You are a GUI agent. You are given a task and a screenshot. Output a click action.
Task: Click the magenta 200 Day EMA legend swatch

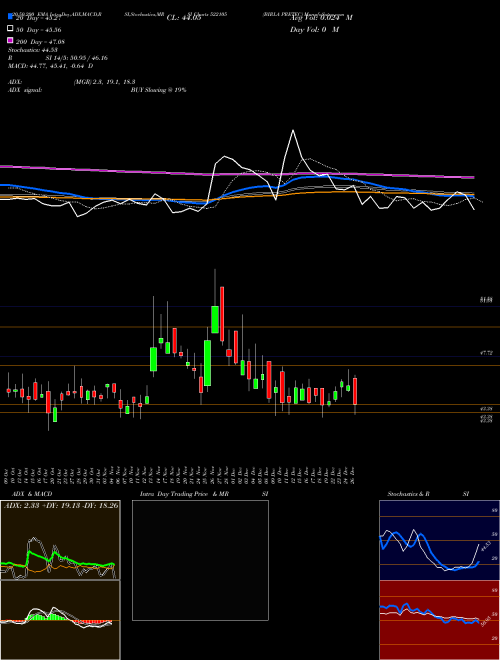(10, 41)
